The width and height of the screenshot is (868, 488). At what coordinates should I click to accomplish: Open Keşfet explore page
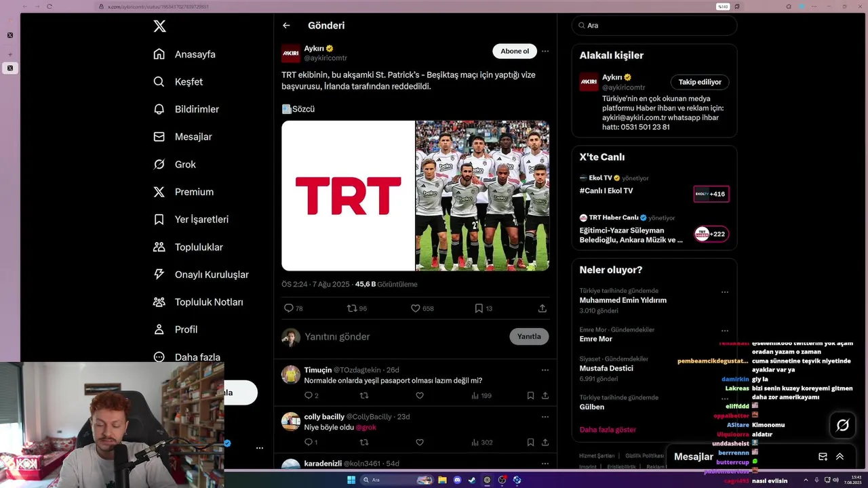pyautogui.click(x=178, y=81)
